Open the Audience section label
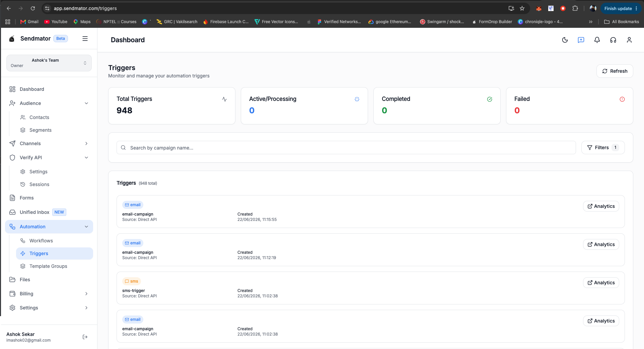This screenshot has width=644, height=349. click(30, 103)
